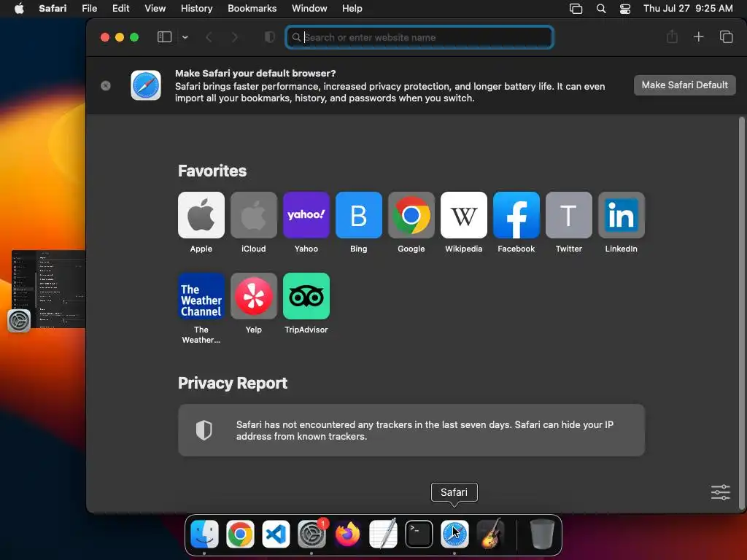Viewport: 747px width, 560px height.
Task: Open Spotlight search in menu bar
Action: (x=601, y=8)
